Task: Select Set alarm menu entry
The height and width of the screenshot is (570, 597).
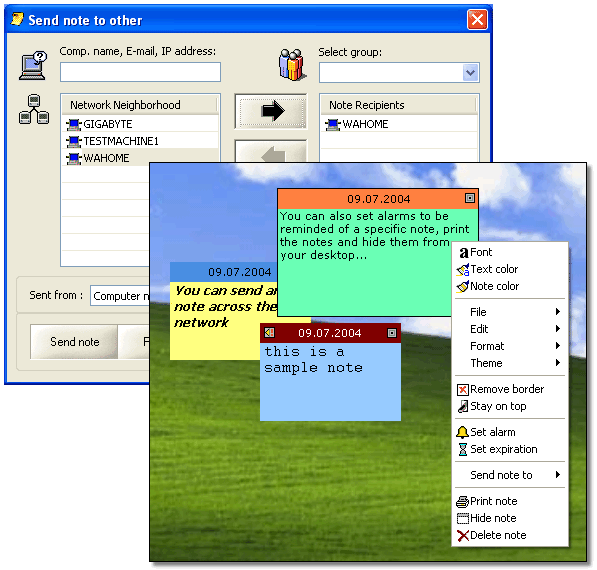Action: 510,432
